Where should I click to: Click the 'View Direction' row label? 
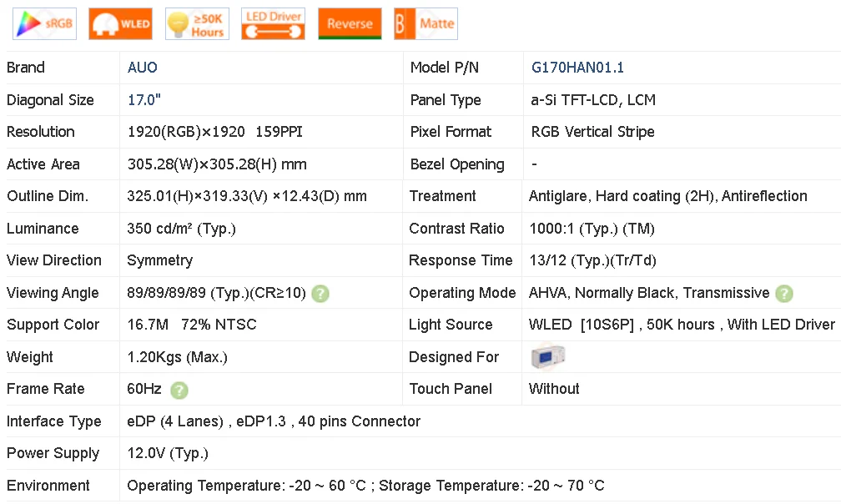click(x=54, y=260)
